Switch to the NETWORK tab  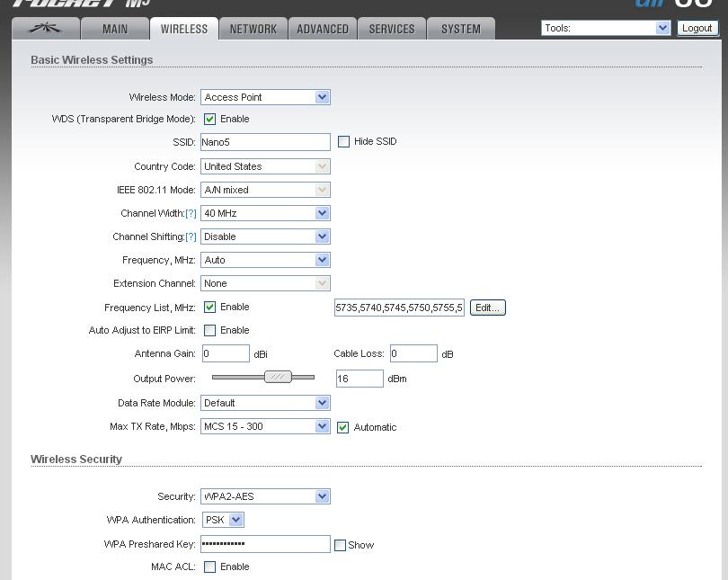(253, 29)
